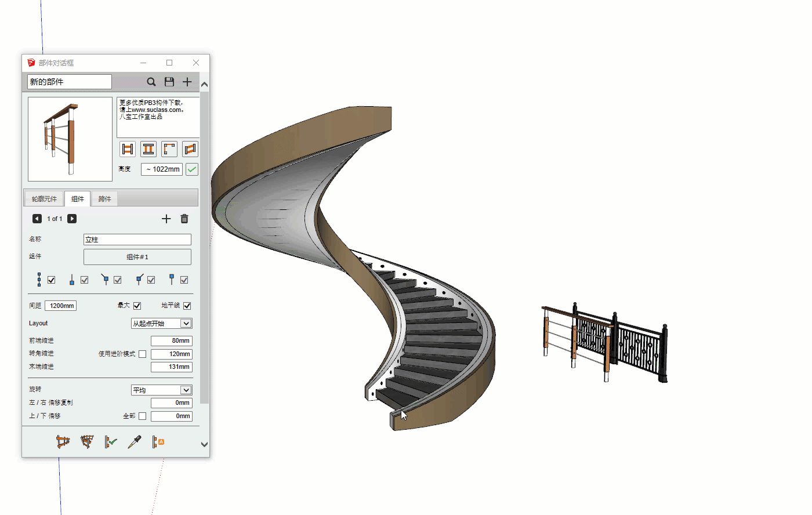This screenshot has height=515, width=812.
Task: Switch to the 跨件 tab
Action: pyautogui.click(x=105, y=199)
